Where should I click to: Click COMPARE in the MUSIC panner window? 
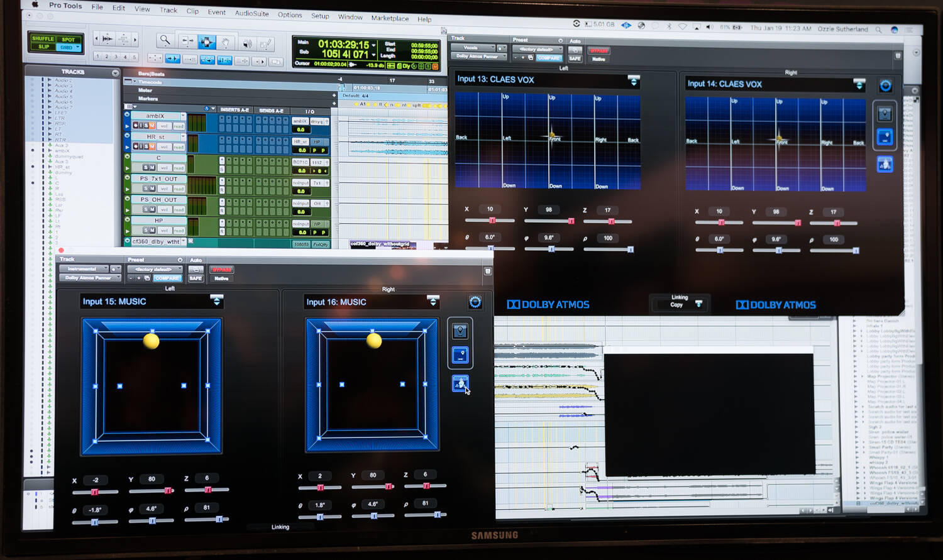click(167, 278)
